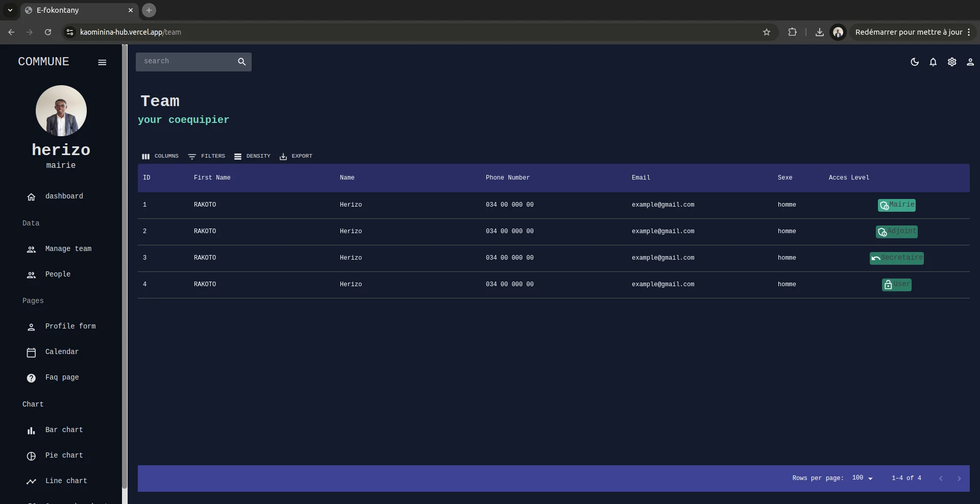Toggle dark mode moon icon

[914, 62]
